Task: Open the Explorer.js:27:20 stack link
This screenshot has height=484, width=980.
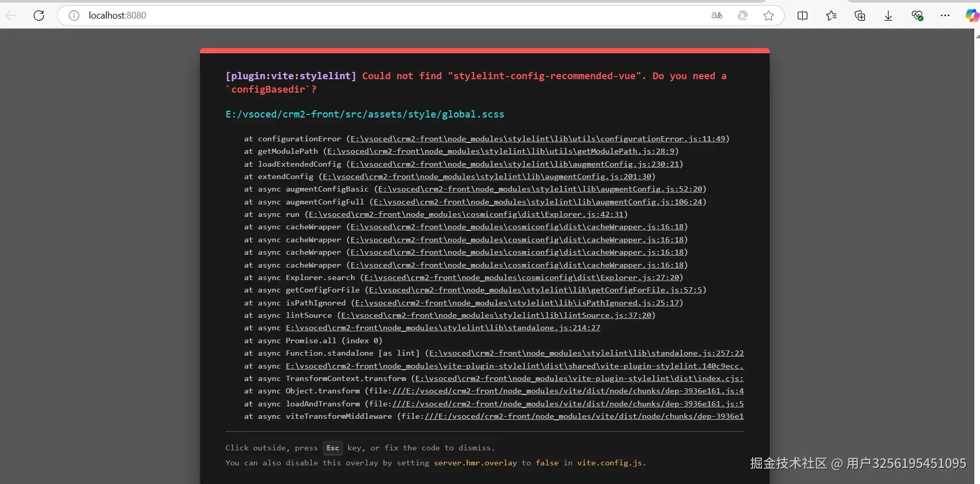Action: click(522, 277)
